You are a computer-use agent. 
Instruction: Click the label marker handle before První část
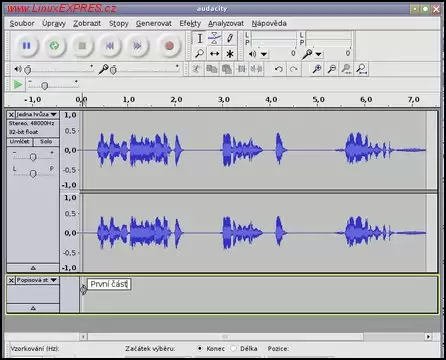pyautogui.click(x=83, y=289)
